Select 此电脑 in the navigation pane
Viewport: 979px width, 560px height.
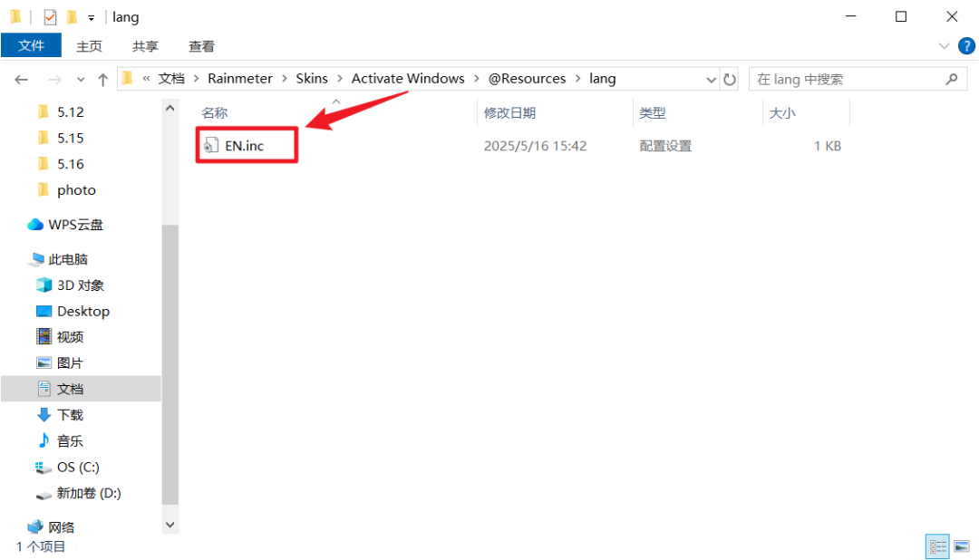tap(67, 259)
